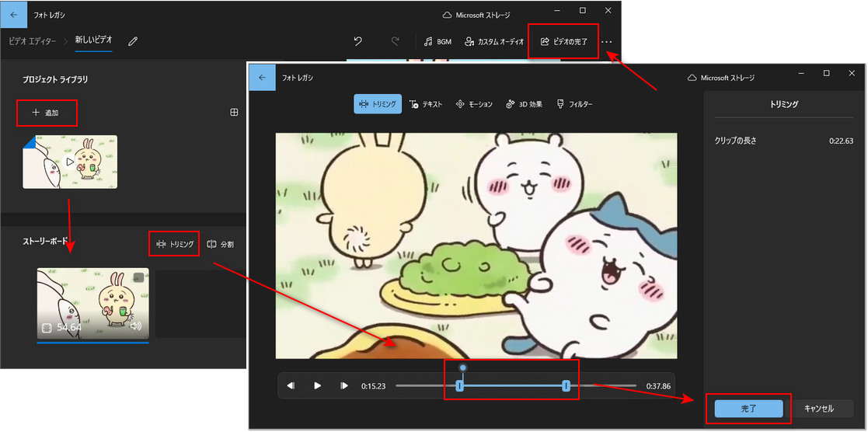Viewport: 868px width, 432px height.
Task: Open the 3D 効果 effects tool
Action: point(525,104)
